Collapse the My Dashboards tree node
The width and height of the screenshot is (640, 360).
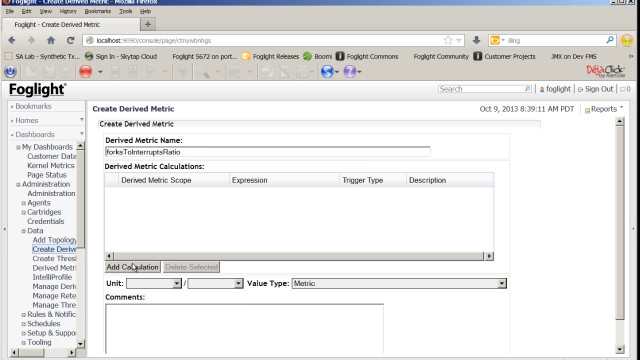(x=18, y=147)
